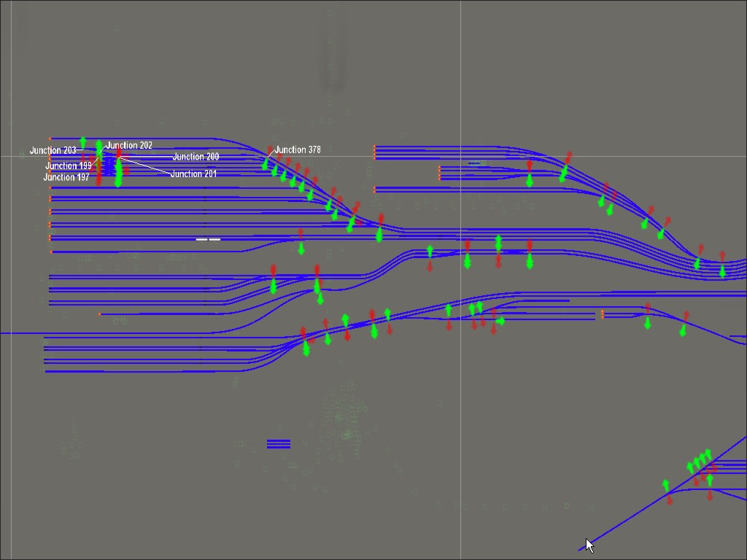Click the leftmost junction arrow in bottom-right cluster
The width and height of the screenshot is (747, 560).
point(666,489)
